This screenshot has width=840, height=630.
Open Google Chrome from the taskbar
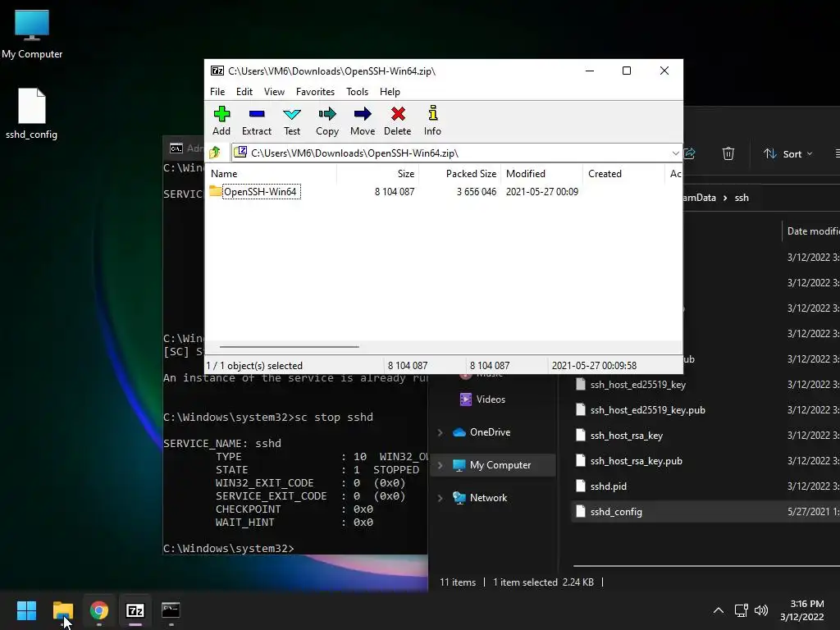tap(99, 610)
